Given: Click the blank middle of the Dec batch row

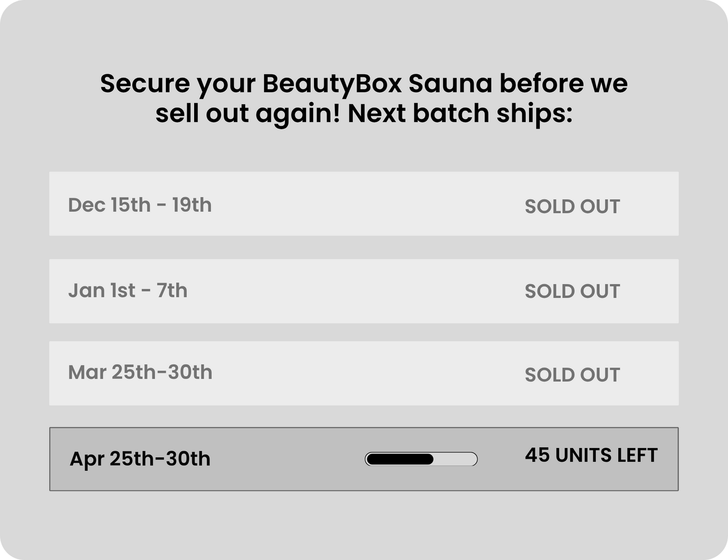Looking at the screenshot, I should pos(364,204).
